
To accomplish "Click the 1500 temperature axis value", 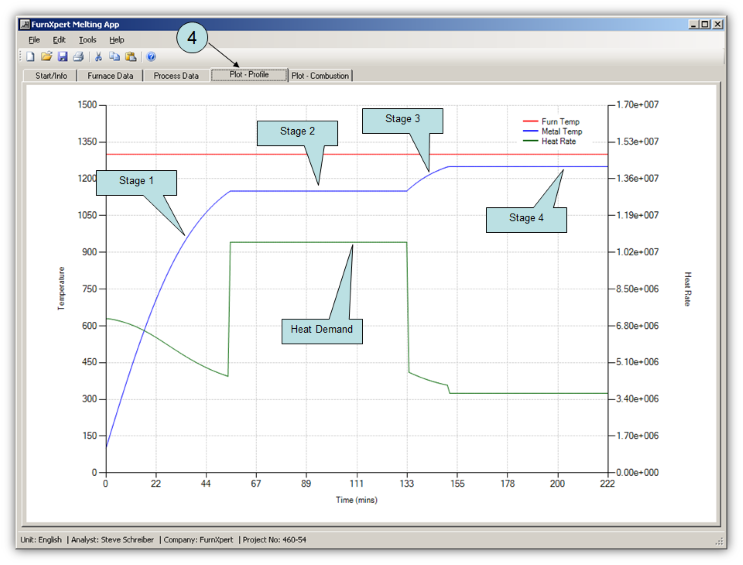I will pyautogui.click(x=87, y=105).
